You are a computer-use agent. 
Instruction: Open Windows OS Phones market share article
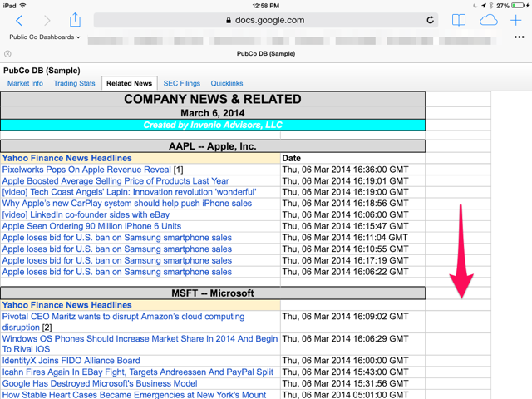[140, 343]
